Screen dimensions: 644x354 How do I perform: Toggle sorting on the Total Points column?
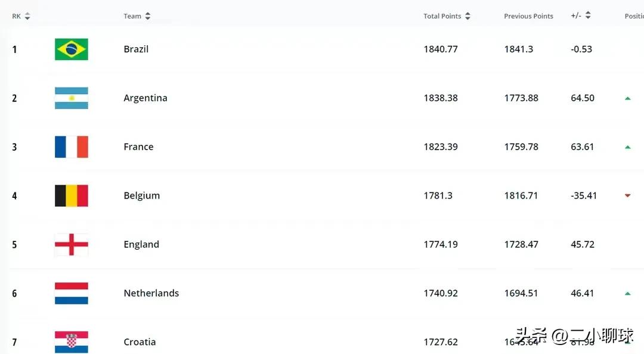[467, 16]
